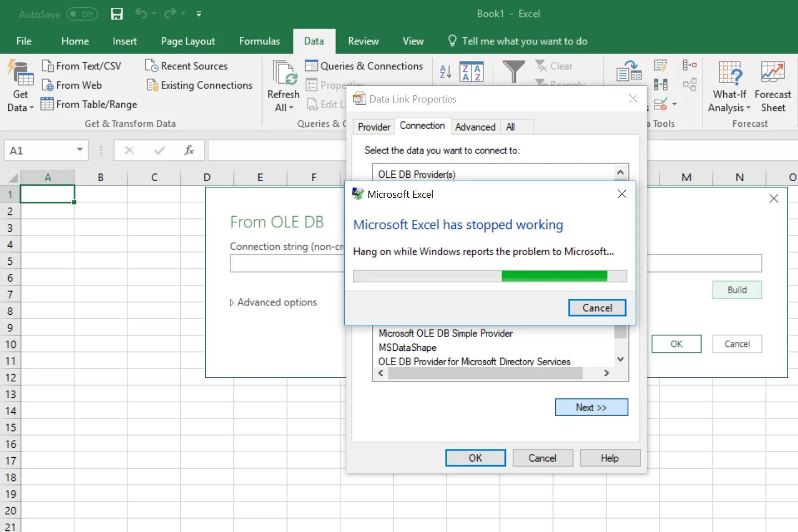This screenshot has width=798, height=532.
Task: Import data From Text/CSV
Action: (x=81, y=66)
